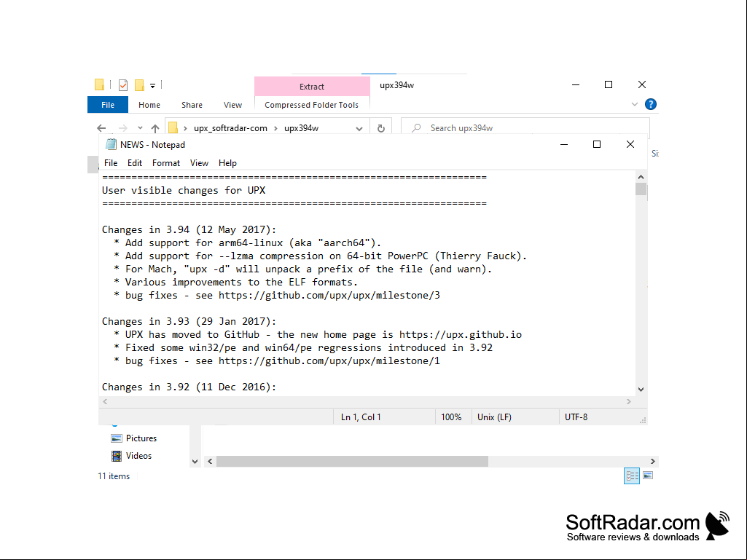Click the folder icon in the address bar

click(173, 127)
